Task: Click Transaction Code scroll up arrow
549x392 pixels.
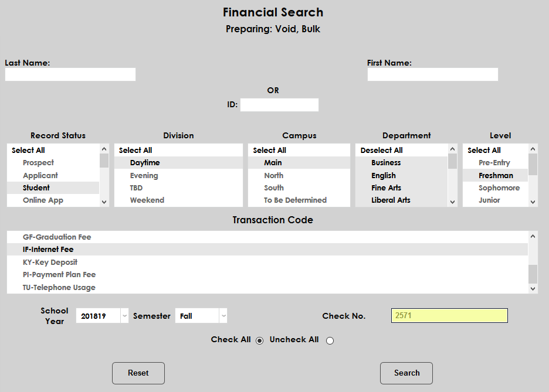Action: point(533,236)
